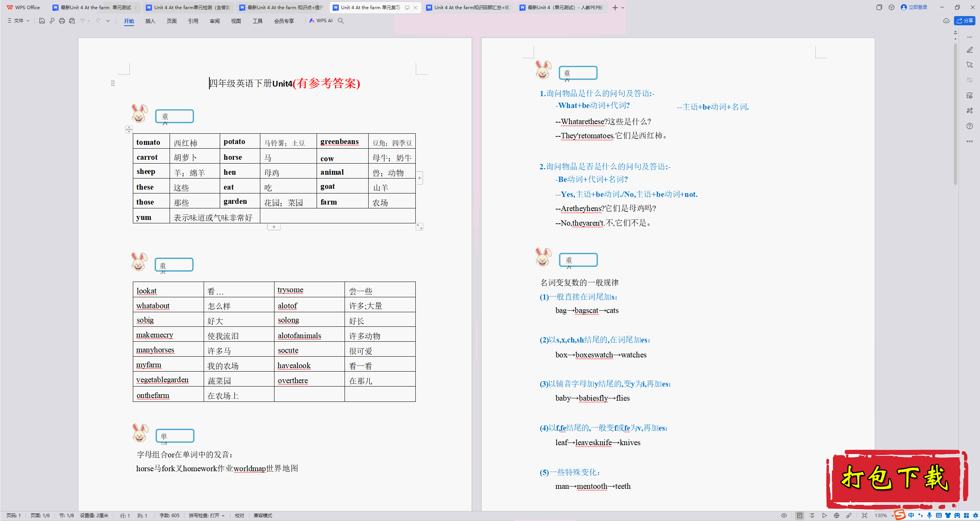Screen dimensions: 980x521
Task: Select the 审阅 ribbon tab
Action: tap(215, 21)
